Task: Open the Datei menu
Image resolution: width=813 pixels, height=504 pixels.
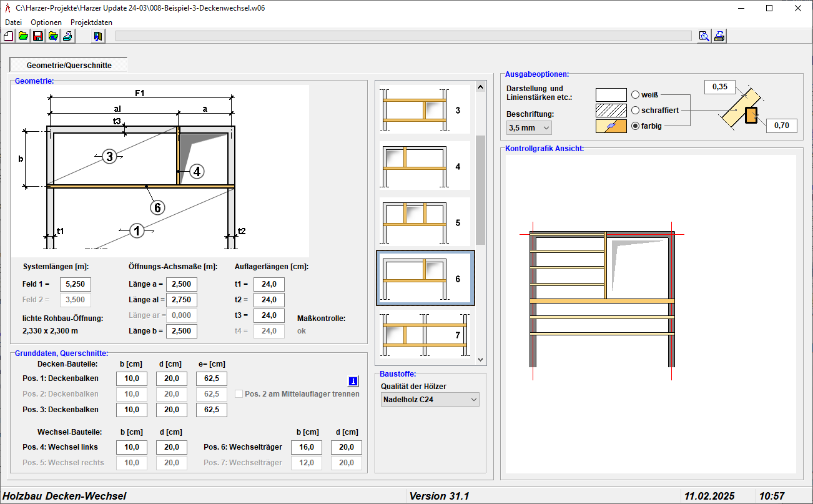Action: pos(13,22)
